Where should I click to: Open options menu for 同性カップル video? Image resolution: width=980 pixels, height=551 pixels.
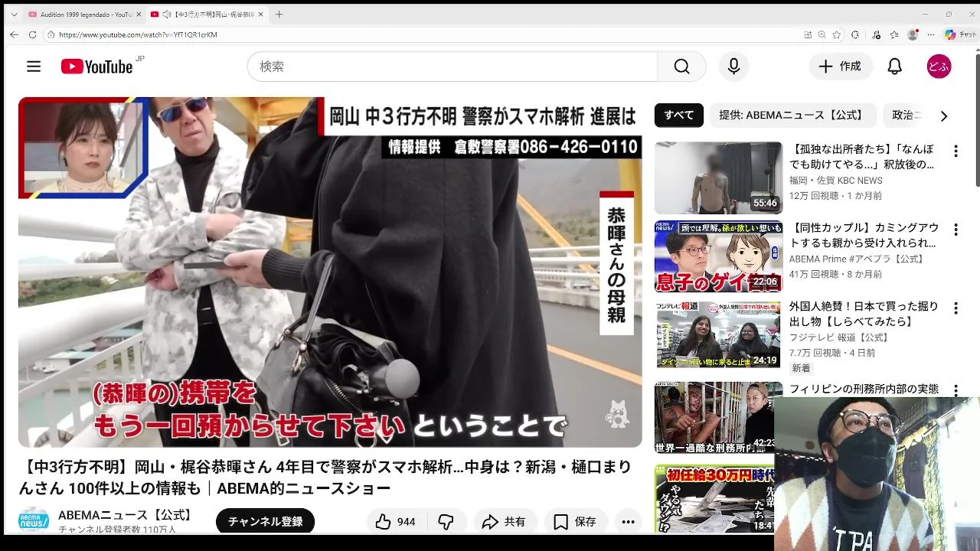coord(955,230)
